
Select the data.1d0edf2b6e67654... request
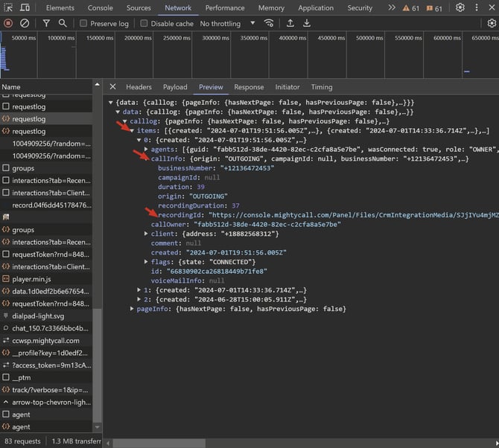tap(46, 291)
